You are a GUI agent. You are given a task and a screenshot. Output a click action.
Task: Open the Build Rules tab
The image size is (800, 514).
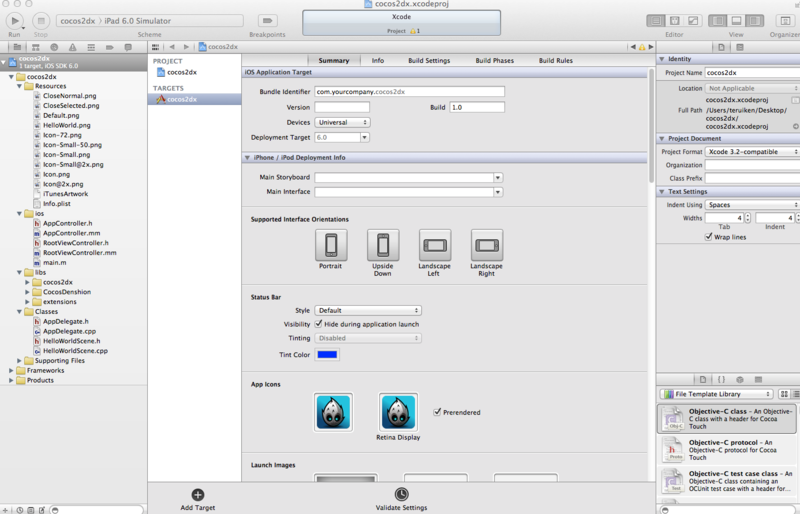[x=556, y=60]
